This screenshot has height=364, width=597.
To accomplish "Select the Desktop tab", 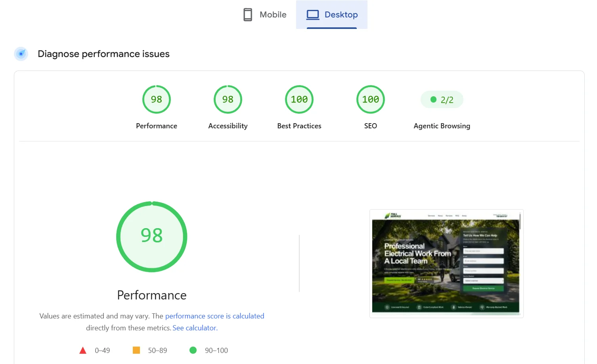I will coord(332,15).
